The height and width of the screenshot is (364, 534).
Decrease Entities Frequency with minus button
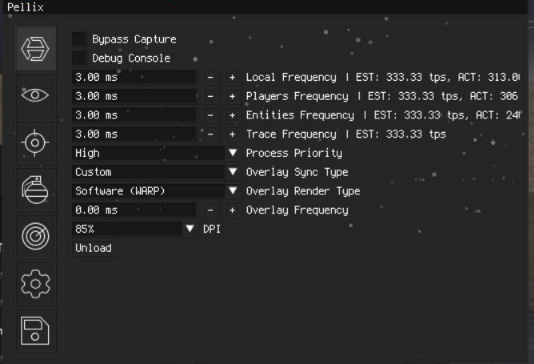pos(210,115)
